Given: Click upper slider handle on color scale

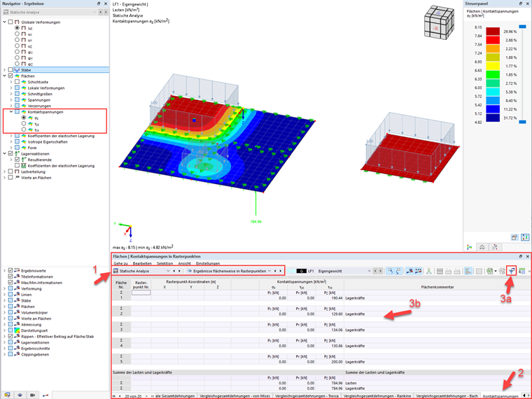Looking at the screenshot, I should click(522, 26).
